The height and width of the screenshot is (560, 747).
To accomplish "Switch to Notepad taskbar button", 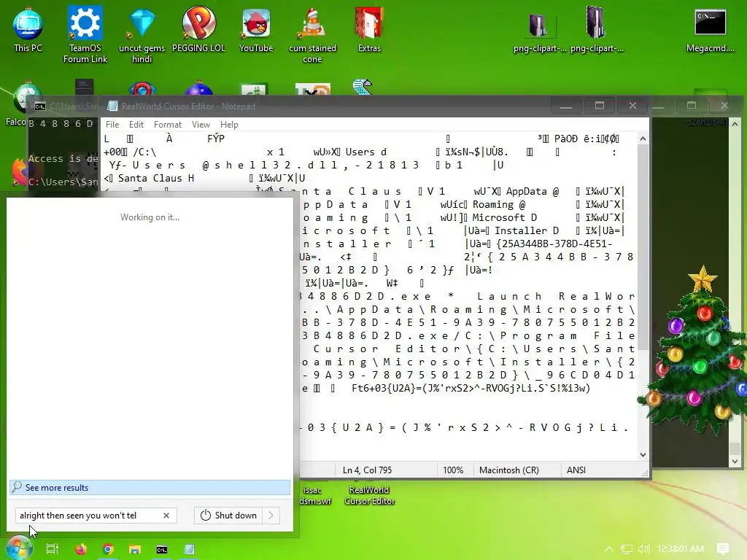I will pyautogui.click(x=189, y=549).
